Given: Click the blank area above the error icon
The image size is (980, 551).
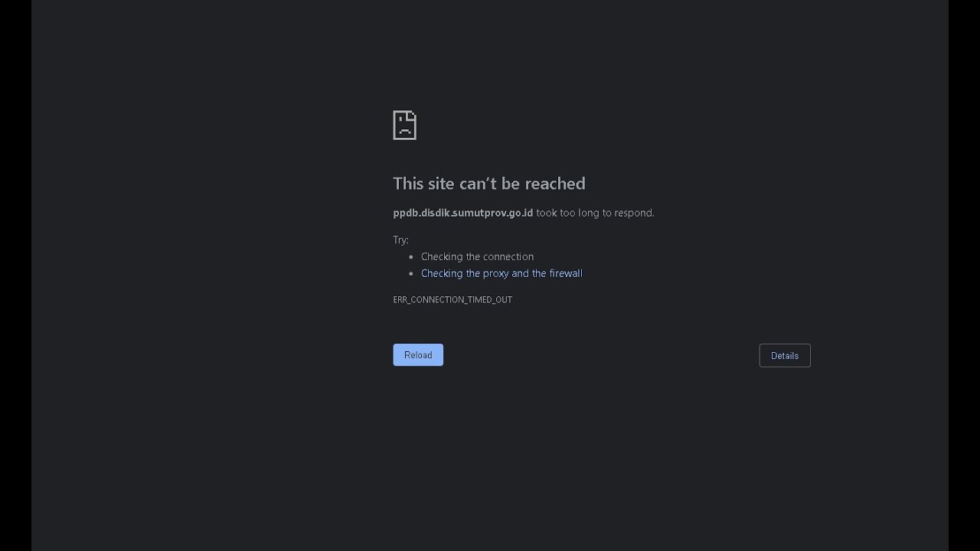Looking at the screenshot, I should point(490,54).
